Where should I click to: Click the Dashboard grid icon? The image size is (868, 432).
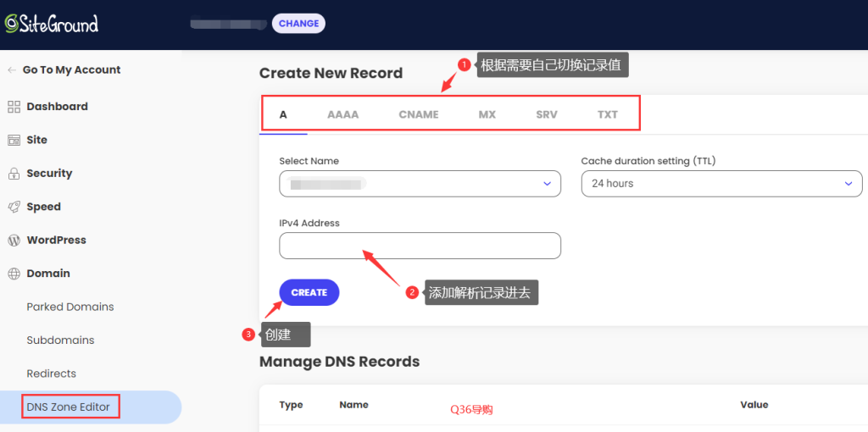(x=14, y=107)
